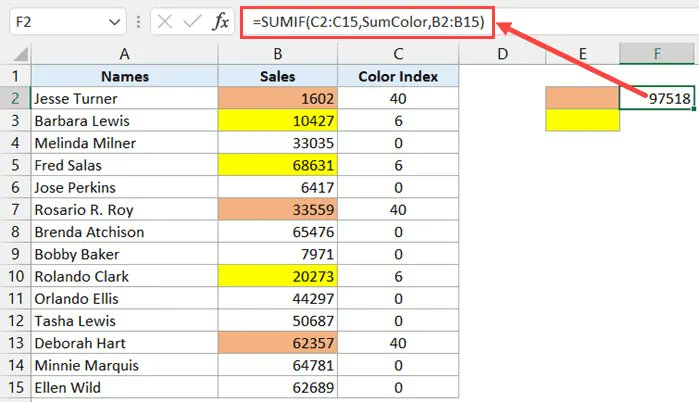The image size is (699, 402).
Task: Click the Color Index header cell
Action: [398, 76]
